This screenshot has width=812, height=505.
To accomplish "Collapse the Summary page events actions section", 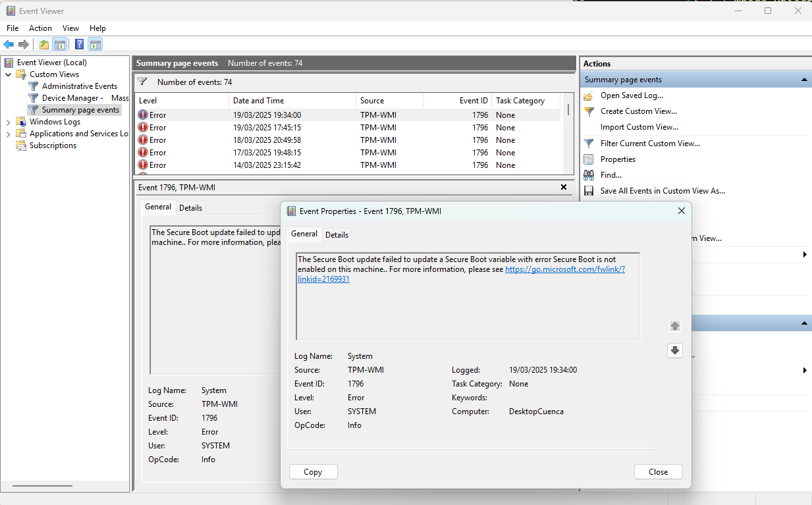I will 804,80.
